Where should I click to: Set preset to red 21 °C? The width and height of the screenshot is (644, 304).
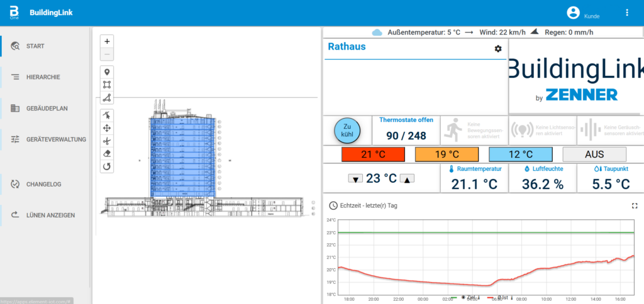tap(373, 155)
